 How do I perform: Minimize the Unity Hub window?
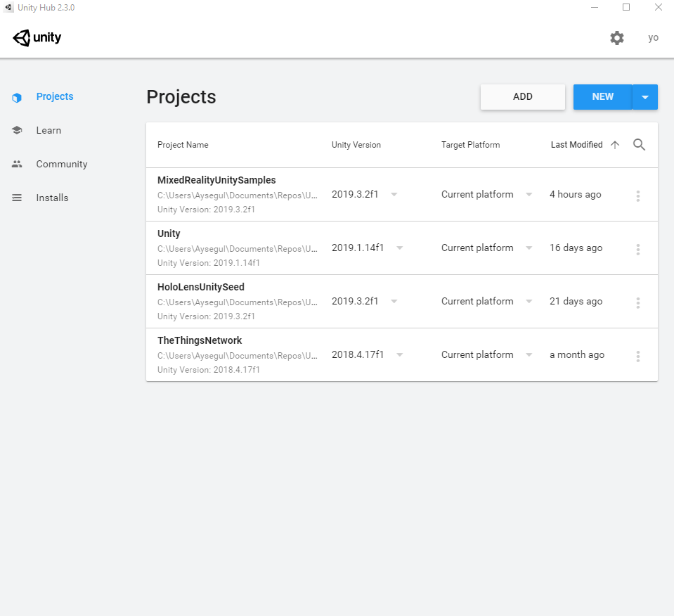tap(595, 7)
